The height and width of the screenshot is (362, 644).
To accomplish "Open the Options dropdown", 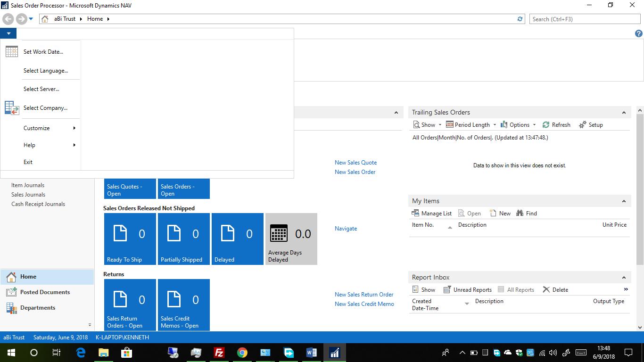I will tap(518, 125).
